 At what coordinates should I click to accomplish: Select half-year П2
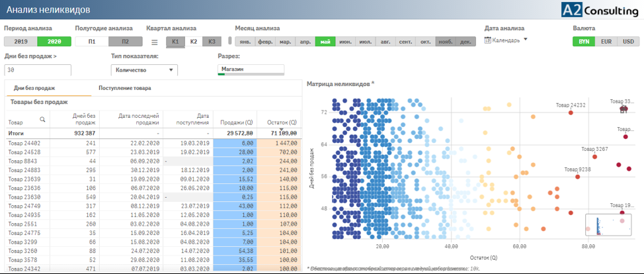(x=126, y=42)
